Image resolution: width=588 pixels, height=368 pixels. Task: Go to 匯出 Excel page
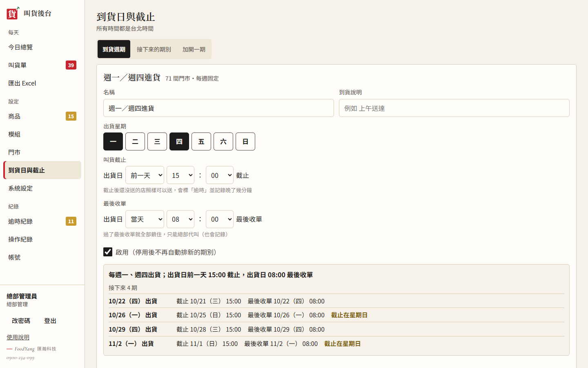click(x=42, y=83)
